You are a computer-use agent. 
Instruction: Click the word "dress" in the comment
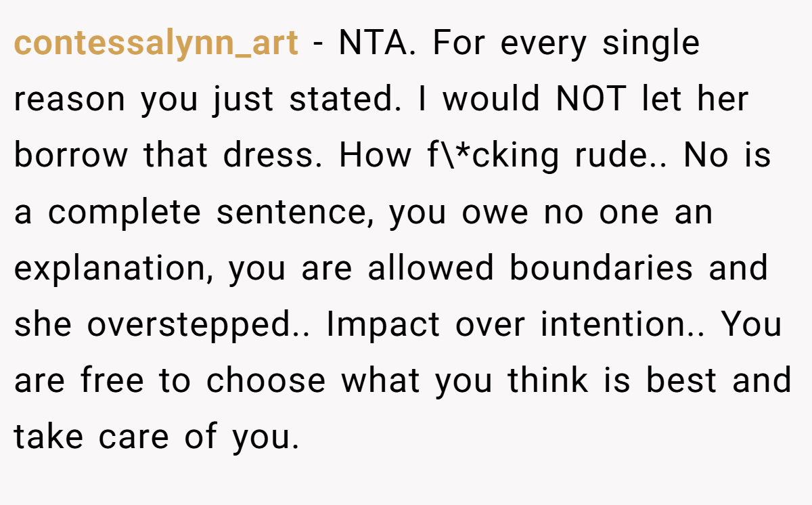click(x=277, y=156)
